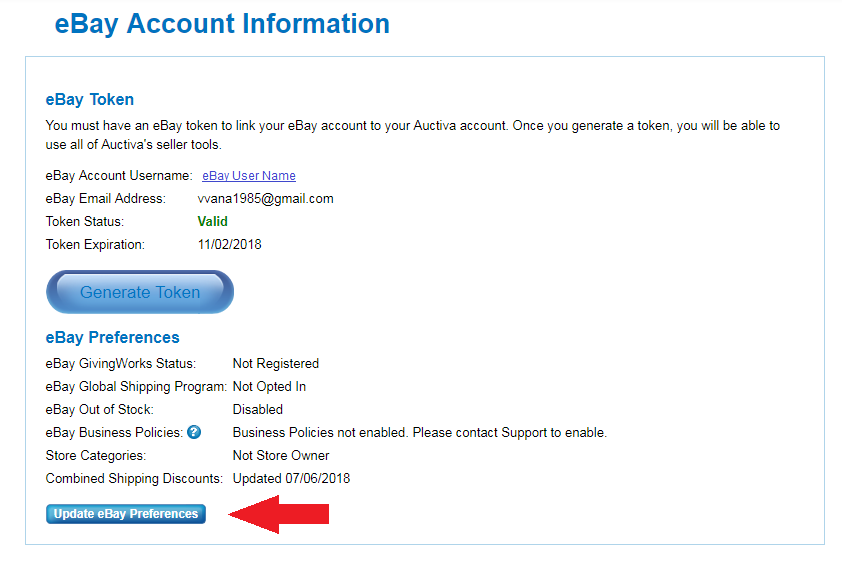Click the Generate Token button
Image resolution: width=842 pixels, height=577 pixels.
tap(140, 292)
